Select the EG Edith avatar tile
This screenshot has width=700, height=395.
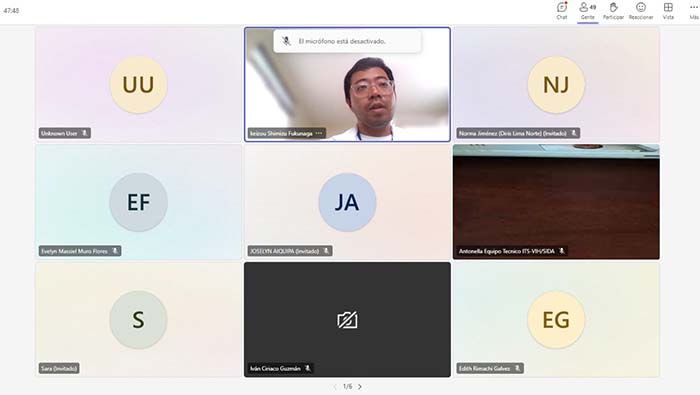click(x=556, y=320)
